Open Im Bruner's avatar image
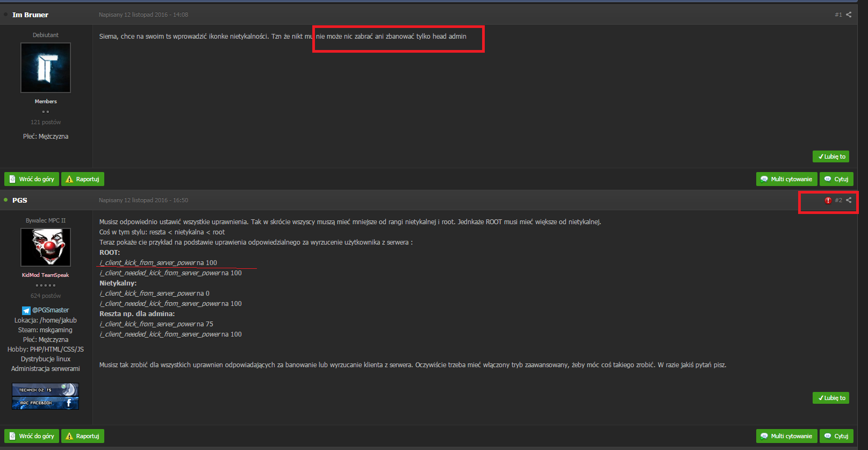The height and width of the screenshot is (450, 868). 46,68
